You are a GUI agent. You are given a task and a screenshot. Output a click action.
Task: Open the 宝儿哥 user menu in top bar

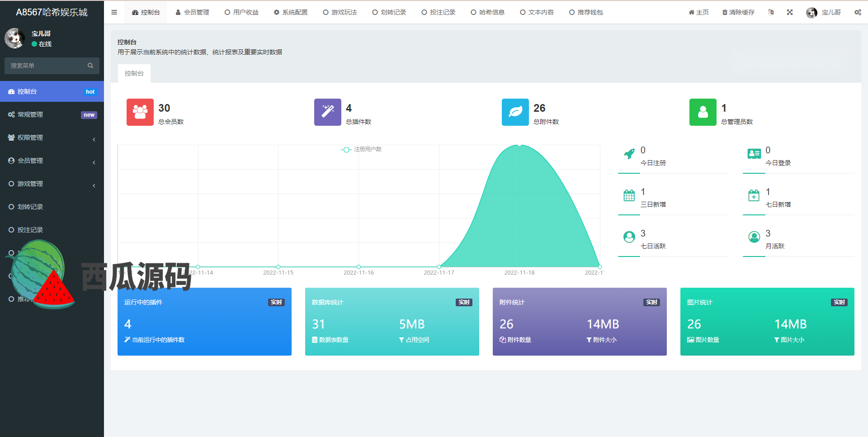tap(824, 12)
